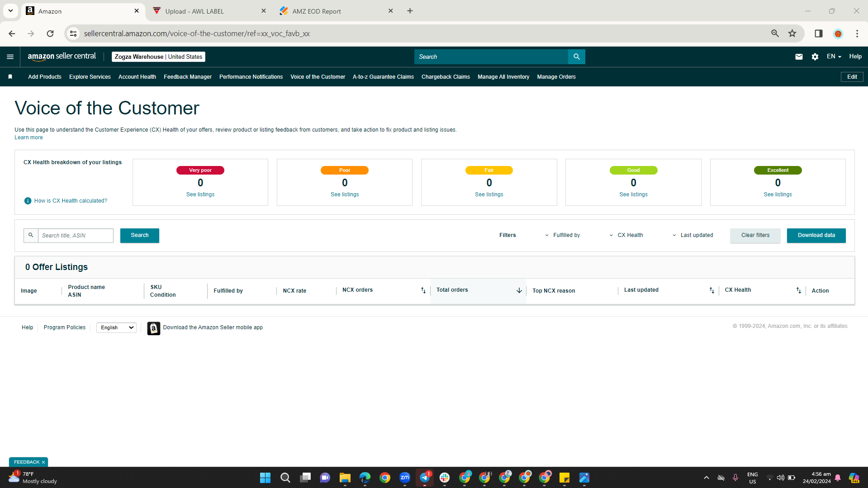Expand the CX Health filter
This screenshot has width=868, height=488.
click(626, 235)
